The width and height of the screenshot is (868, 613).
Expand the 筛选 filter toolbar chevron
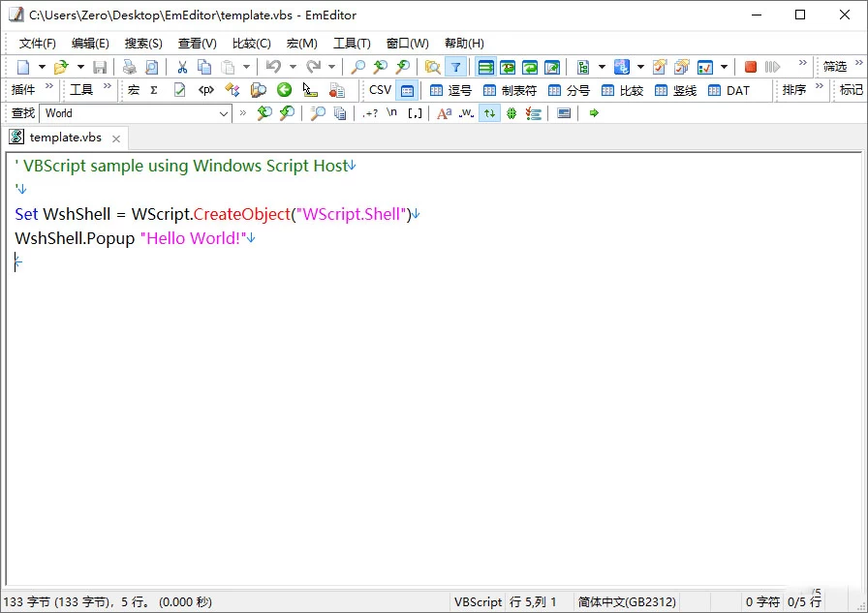[x=858, y=63]
